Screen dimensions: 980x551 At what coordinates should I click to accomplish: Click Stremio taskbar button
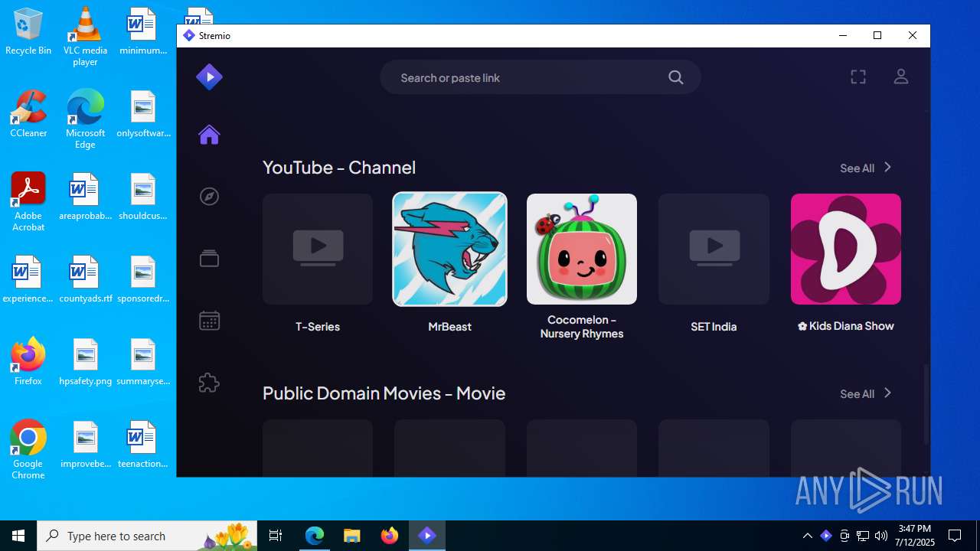point(427,536)
